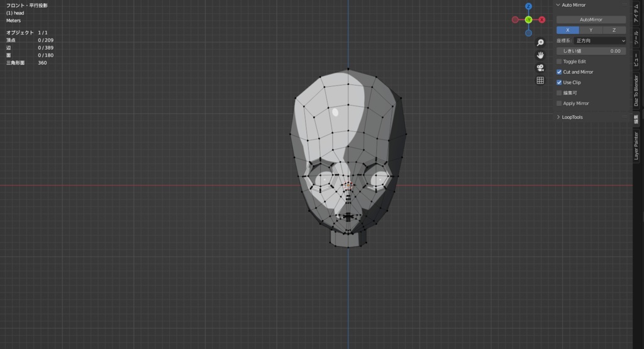Click the zoom magnifier icon in viewport
Screen dimensions: 644x349
coord(540,43)
